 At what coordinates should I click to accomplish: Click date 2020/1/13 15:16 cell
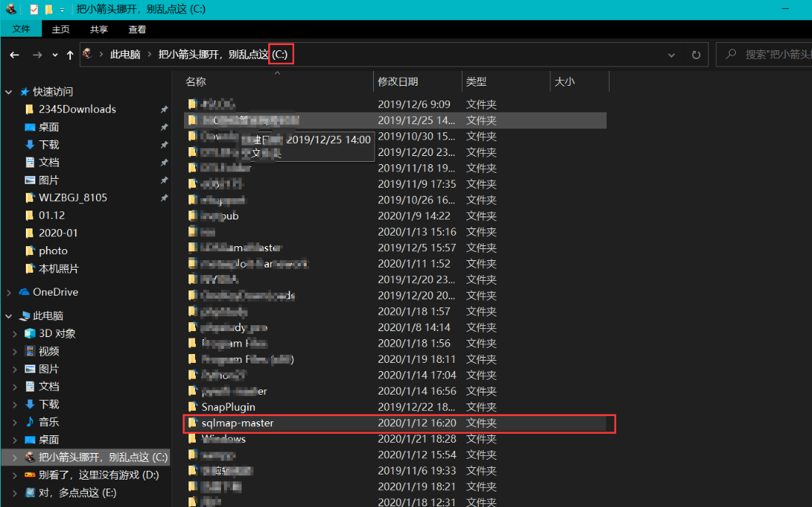pyautogui.click(x=417, y=231)
